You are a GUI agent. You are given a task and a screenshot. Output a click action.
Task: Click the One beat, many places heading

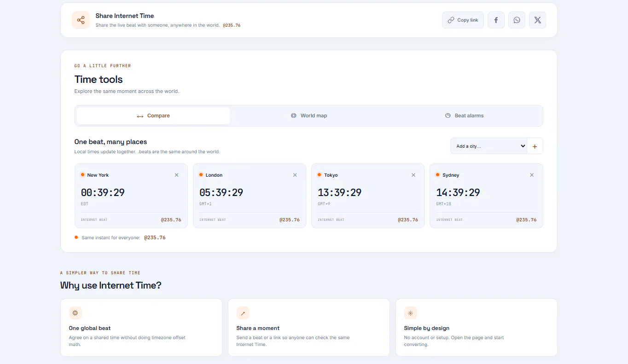tap(110, 142)
